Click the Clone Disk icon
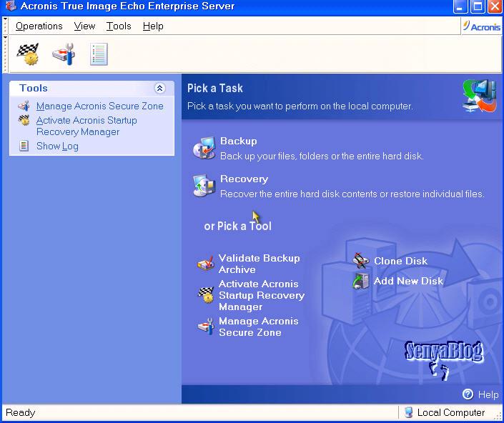Screen dimensions: 504x423 (361, 261)
